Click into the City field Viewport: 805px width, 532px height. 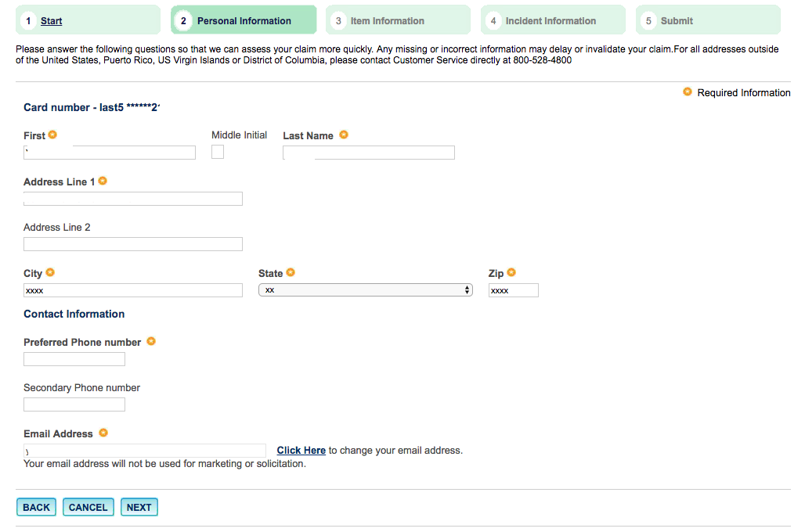133,290
